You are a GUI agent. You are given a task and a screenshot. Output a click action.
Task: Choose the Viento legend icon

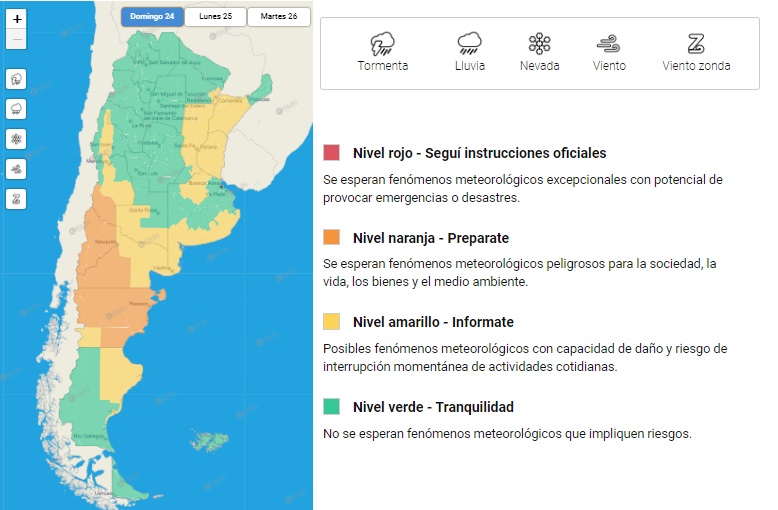tap(608, 44)
